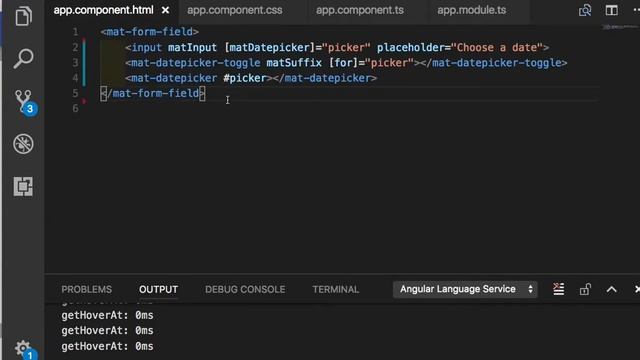Open the Search sidebar panel
This screenshot has height=360, width=640.
[x=23, y=58]
